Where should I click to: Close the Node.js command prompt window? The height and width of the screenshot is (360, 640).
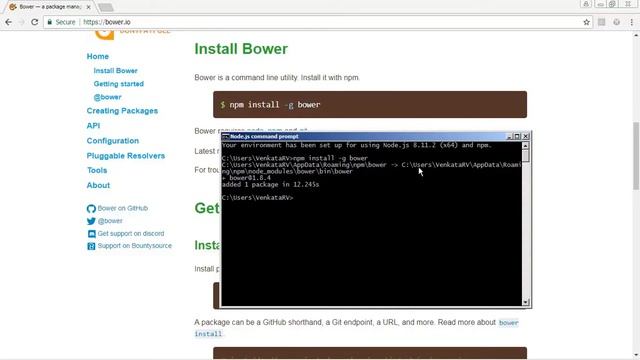pos(526,136)
